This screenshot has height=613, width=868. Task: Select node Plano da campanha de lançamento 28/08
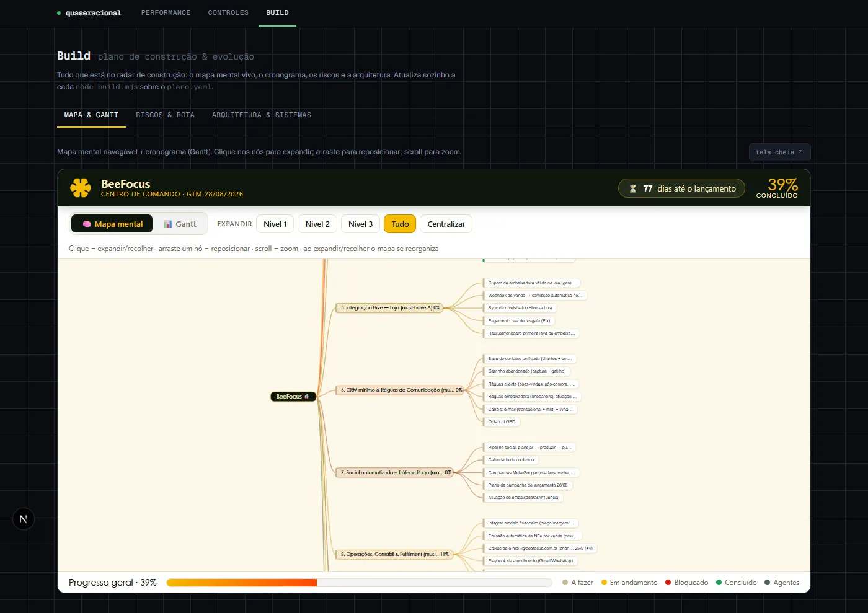point(528,485)
